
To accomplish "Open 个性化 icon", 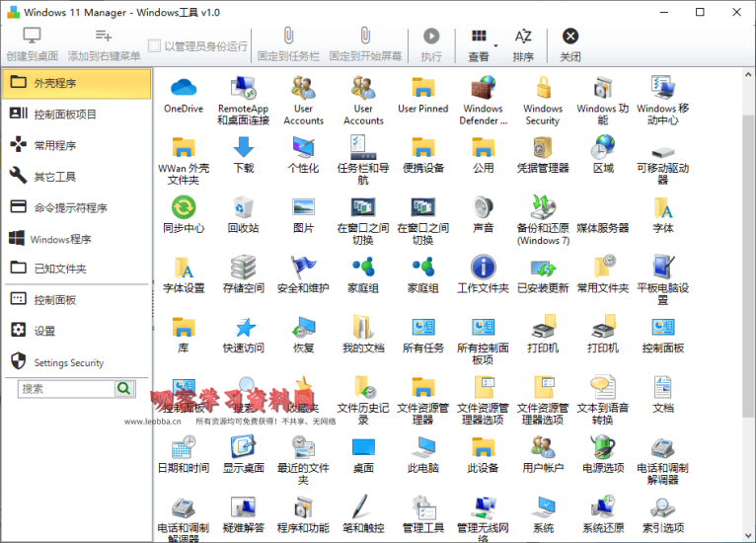I will pos(303,147).
